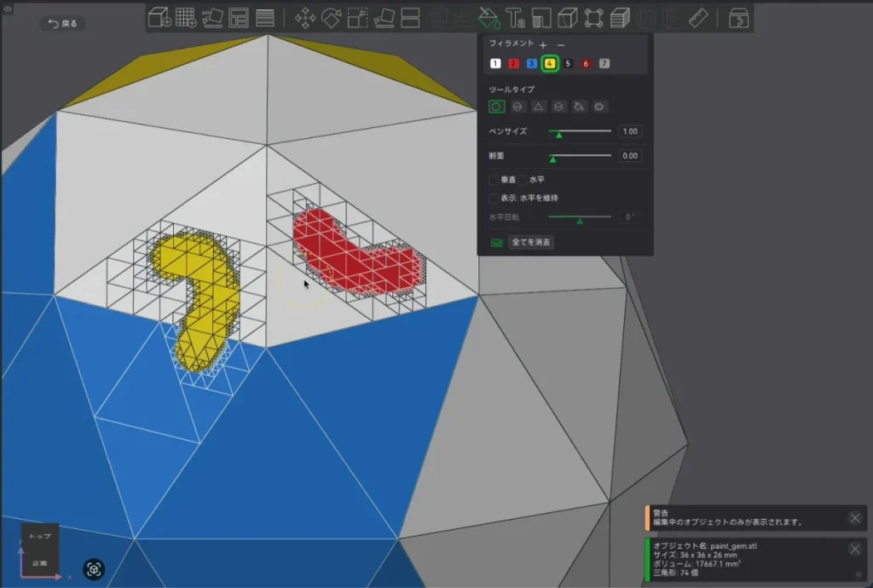Select the Move tool in top toolbar
The width and height of the screenshot is (873, 588).
pyautogui.click(x=305, y=18)
